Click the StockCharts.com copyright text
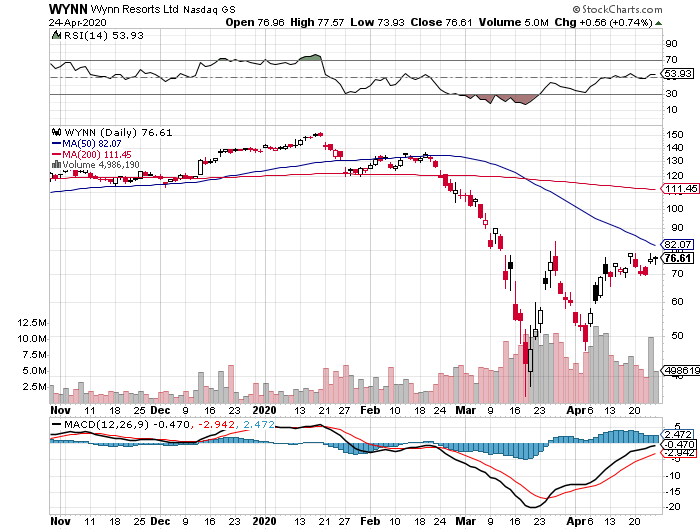The height and width of the screenshot is (530, 700). [617, 9]
